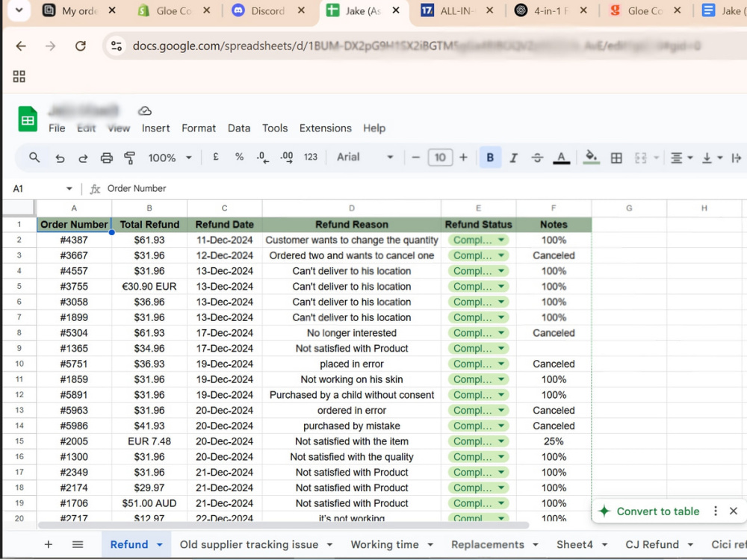Click the text wrapping icon
The height and width of the screenshot is (560, 747).
click(736, 158)
